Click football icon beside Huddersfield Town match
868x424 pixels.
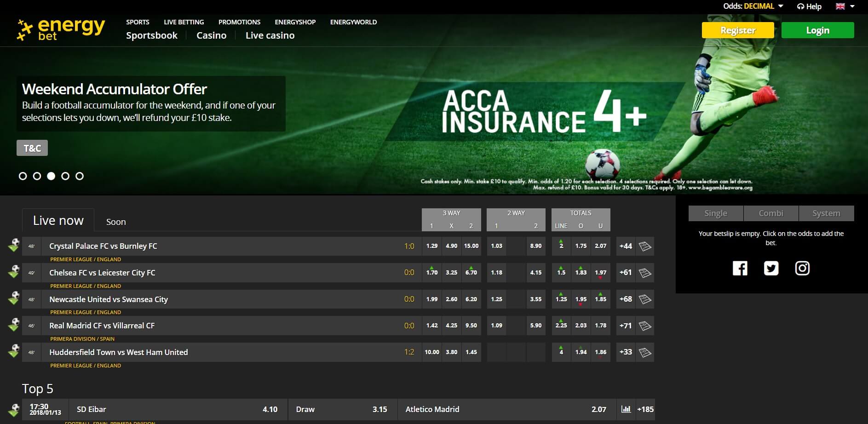pyautogui.click(x=14, y=351)
